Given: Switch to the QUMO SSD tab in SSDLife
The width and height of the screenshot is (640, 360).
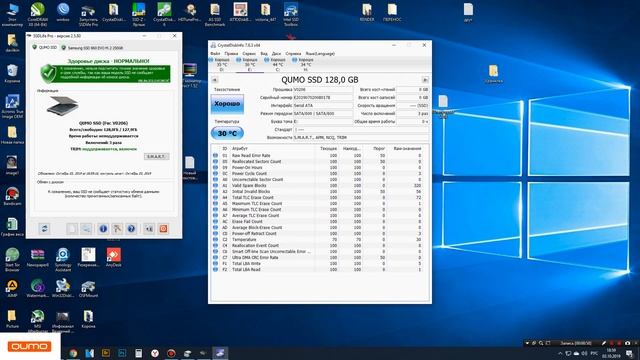Looking at the screenshot, I should click(45, 48).
